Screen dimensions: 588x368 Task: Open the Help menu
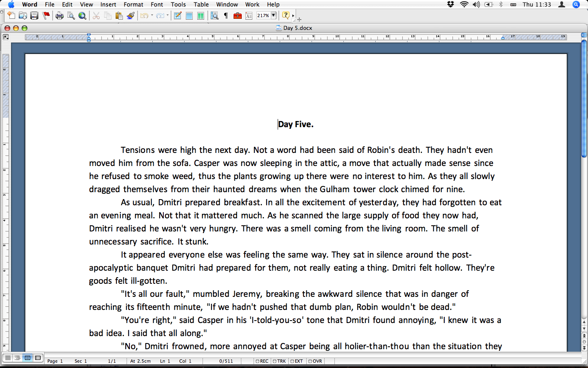tap(273, 4)
